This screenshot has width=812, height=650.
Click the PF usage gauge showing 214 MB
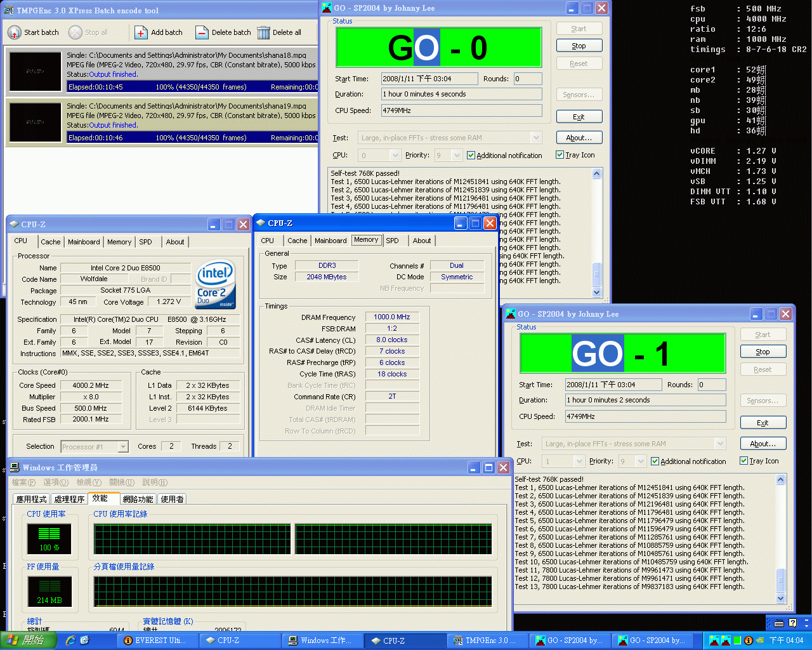pos(49,592)
